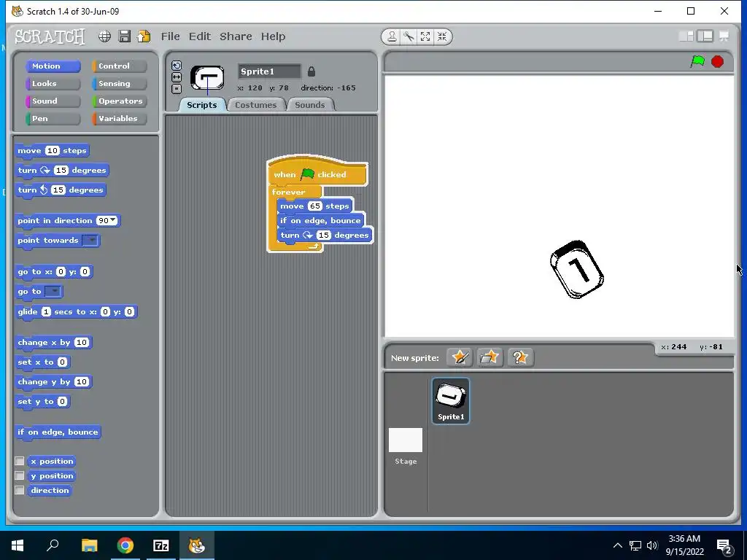Click the 15 value in script turn block
Image resolution: width=747 pixels, height=560 pixels.
point(323,236)
